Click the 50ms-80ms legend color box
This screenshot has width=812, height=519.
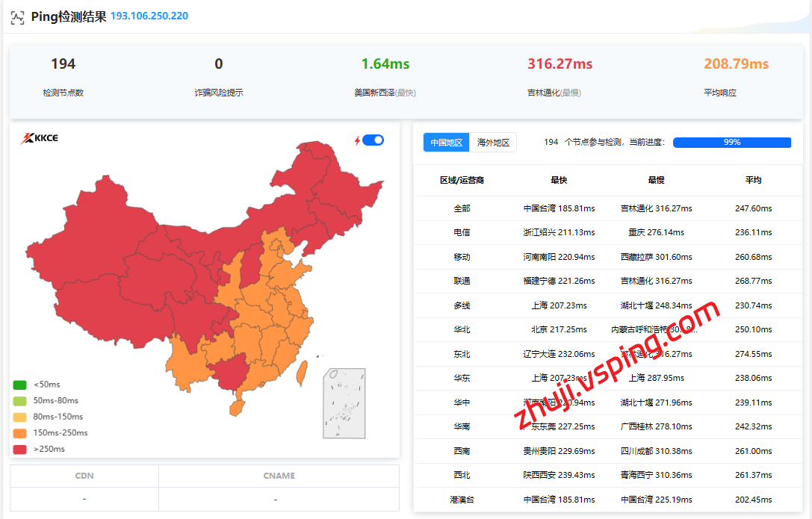(x=20, y=401)
